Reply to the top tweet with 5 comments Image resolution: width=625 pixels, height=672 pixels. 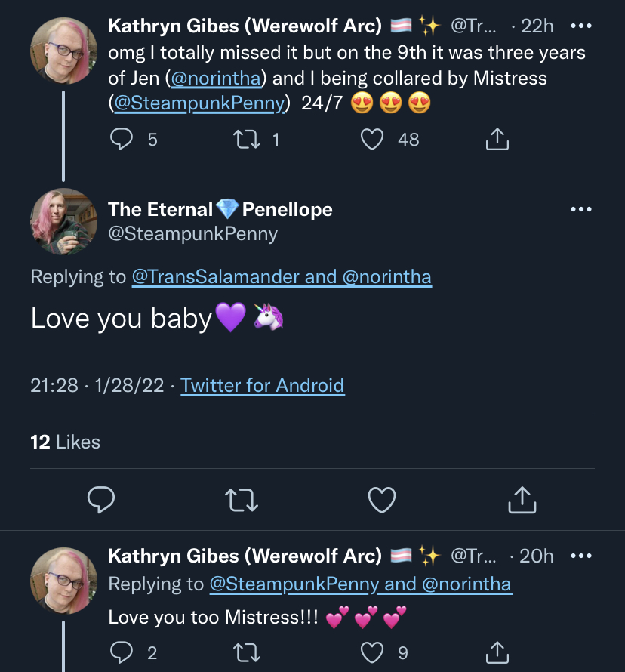click(x=122, y=139)
